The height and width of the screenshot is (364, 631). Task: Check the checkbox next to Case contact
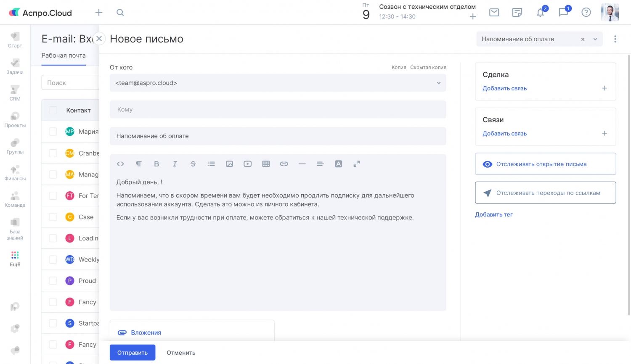[x=53, y=217]
